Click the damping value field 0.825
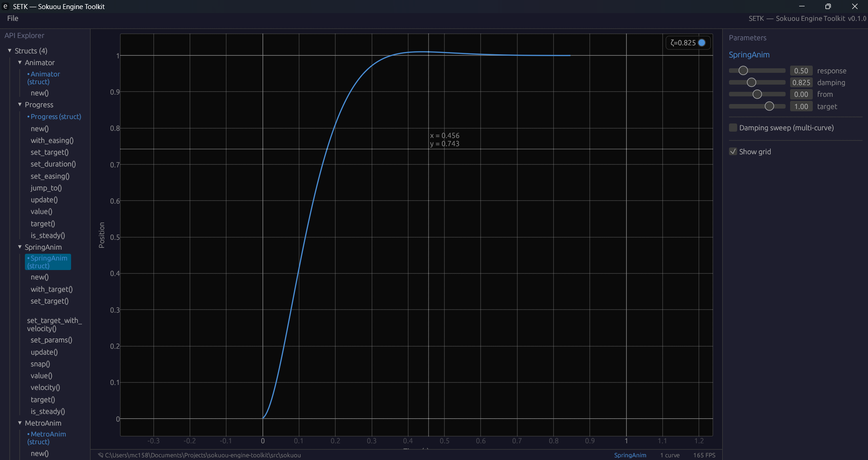 [x=801, y=82]
